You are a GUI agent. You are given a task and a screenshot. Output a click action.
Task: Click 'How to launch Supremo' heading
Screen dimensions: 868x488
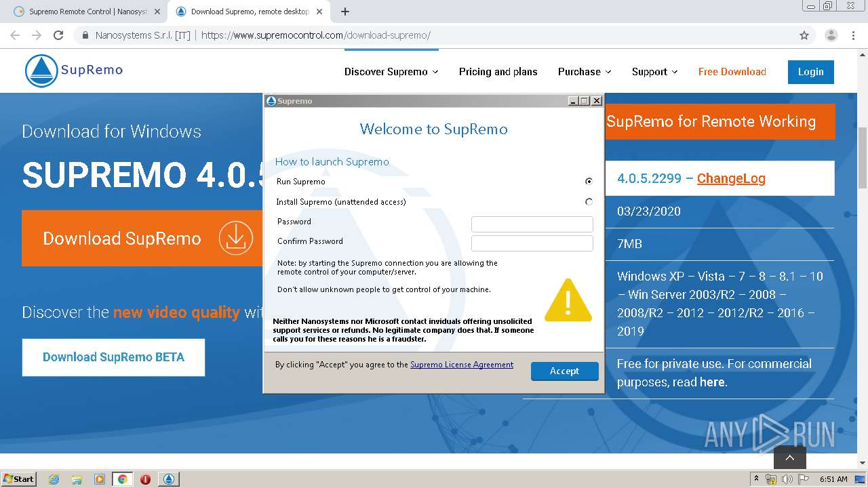[x=332, y=161]
